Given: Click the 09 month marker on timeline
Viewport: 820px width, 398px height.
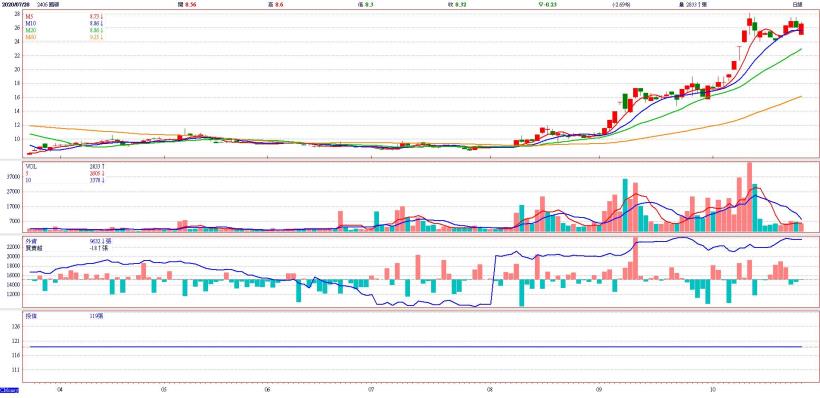Looking at the screenshot, I should [x=598, y=390].
